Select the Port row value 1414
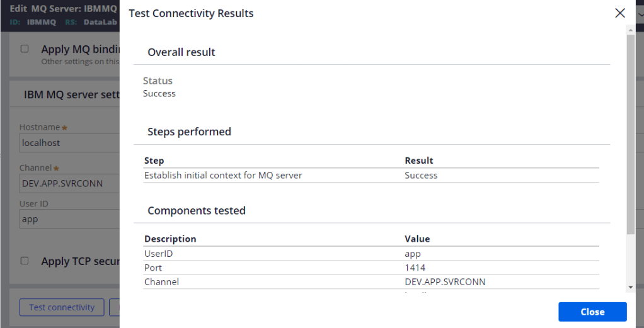 click(x=415, y=268)
